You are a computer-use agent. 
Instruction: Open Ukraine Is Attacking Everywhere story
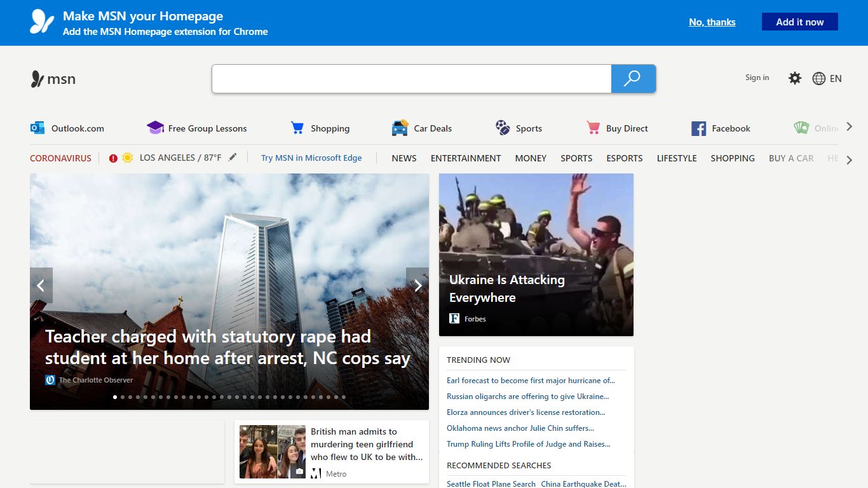pos(536,255)
